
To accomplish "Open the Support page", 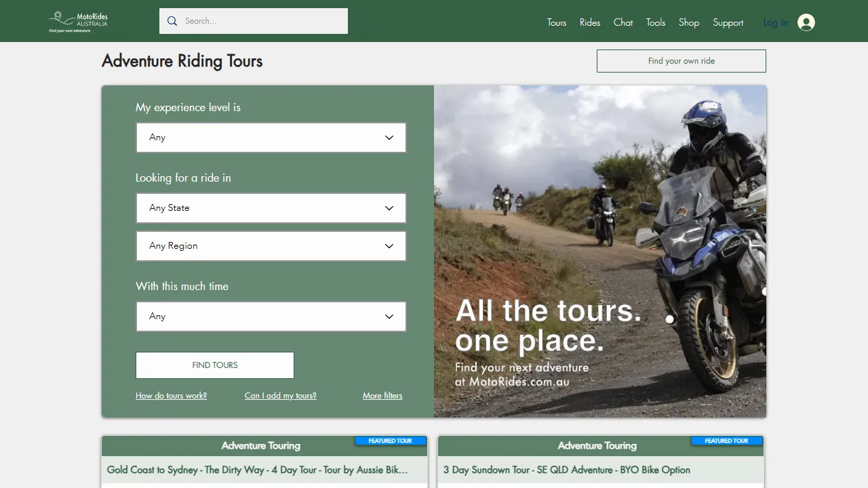I will pos(728,22).
